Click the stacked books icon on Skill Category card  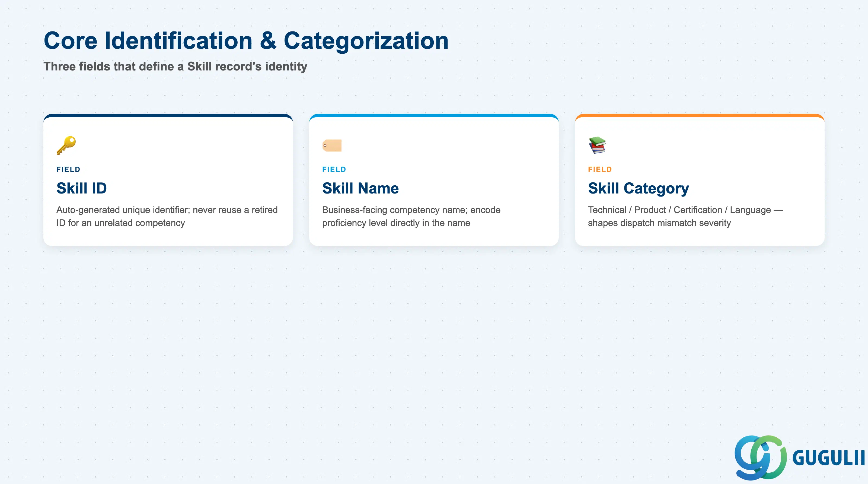[597, 146]
